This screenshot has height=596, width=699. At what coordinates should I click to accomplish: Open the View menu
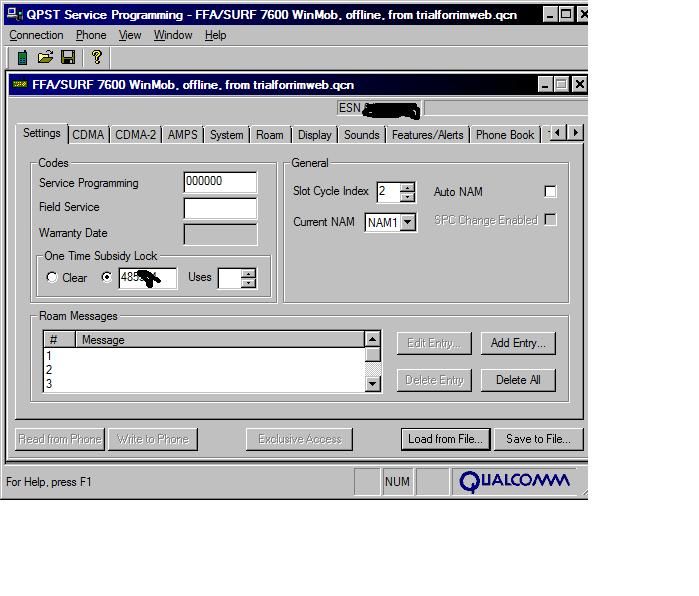[x=130, y=35]
